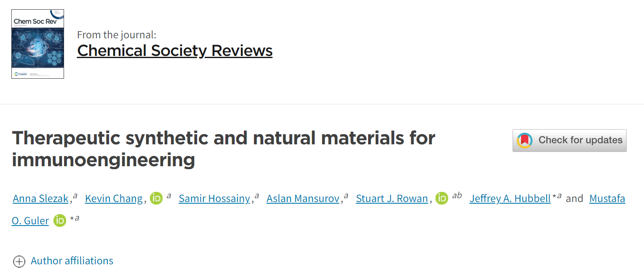Click the 'Chem Soc Rev' text on cover
644x279 pixels.
pyautogui.click(x=35, y=21)
